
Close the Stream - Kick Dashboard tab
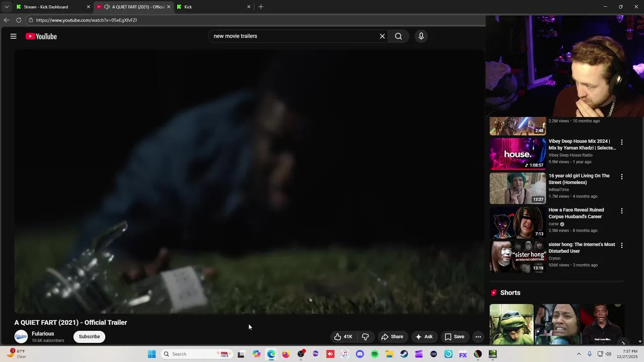tap(89, 7)
